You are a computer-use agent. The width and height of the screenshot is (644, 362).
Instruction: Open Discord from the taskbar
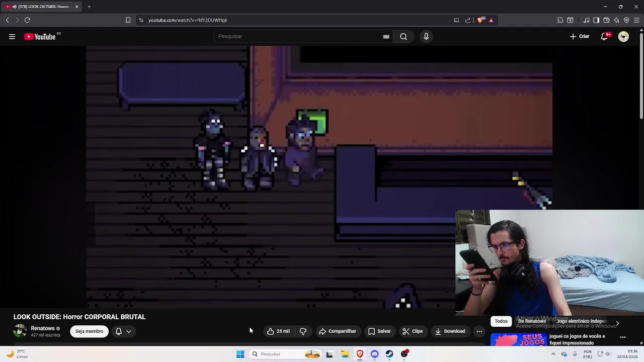(x=374, y=354)
